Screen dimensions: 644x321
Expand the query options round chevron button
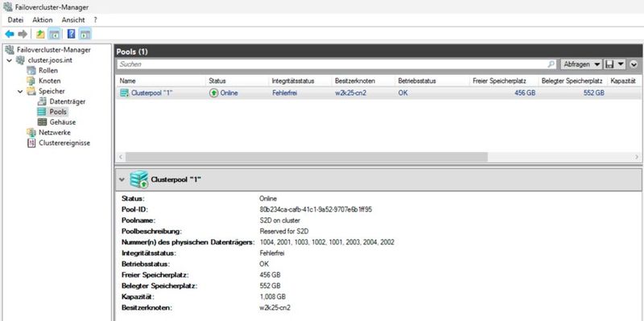click(x=634, y=64)
